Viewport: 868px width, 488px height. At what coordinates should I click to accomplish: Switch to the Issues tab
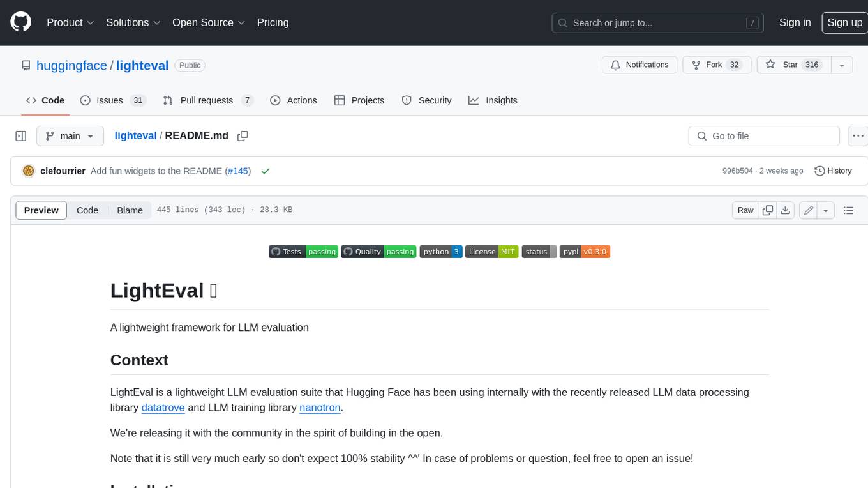coord(113,100)
